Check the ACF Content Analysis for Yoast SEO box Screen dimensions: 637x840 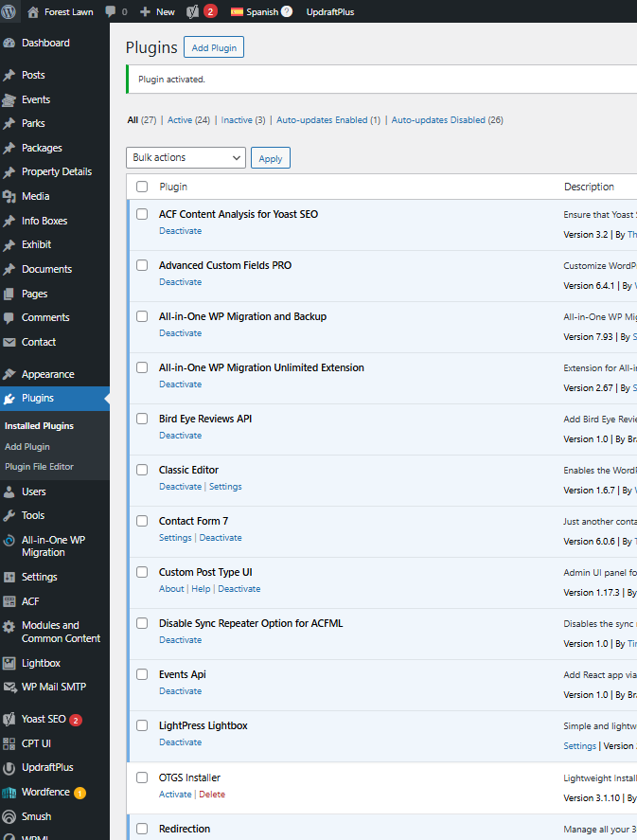coord(142,214)
